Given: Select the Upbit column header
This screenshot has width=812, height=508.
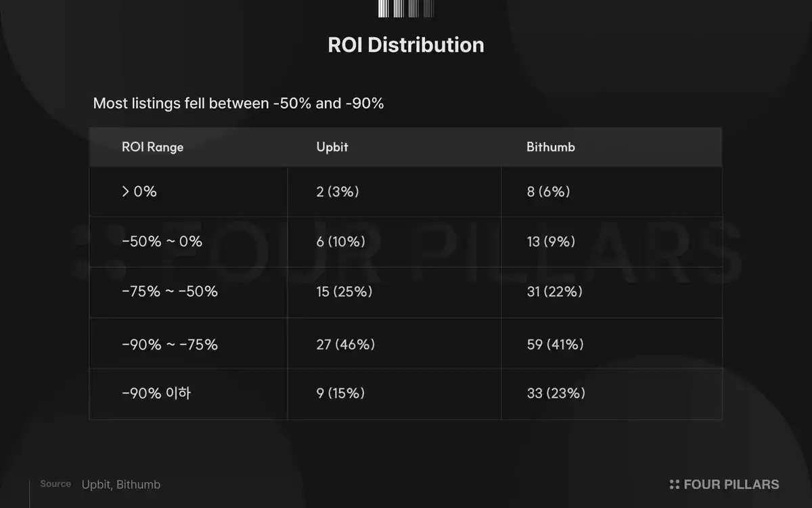Looking at the screenshot, I should pos(332,147).
